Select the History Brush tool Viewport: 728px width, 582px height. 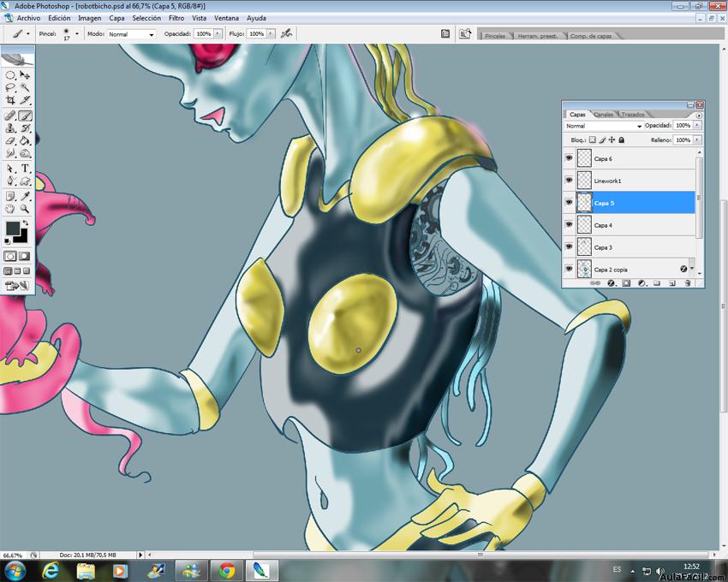(x=25, y=128)
